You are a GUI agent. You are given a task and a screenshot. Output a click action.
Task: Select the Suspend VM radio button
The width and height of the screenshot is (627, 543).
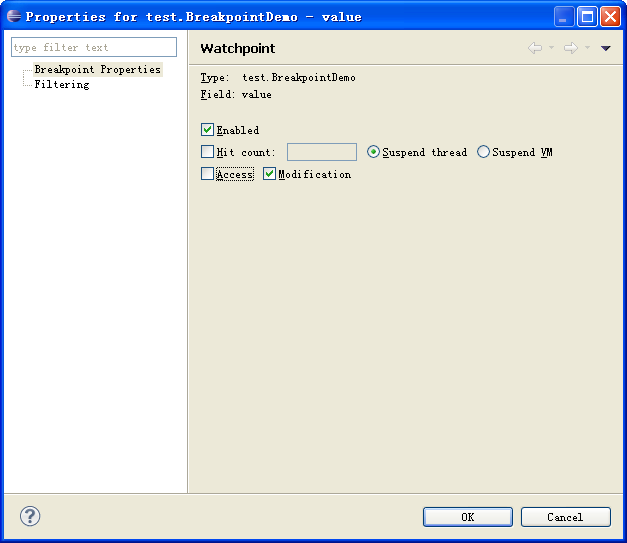483,152
